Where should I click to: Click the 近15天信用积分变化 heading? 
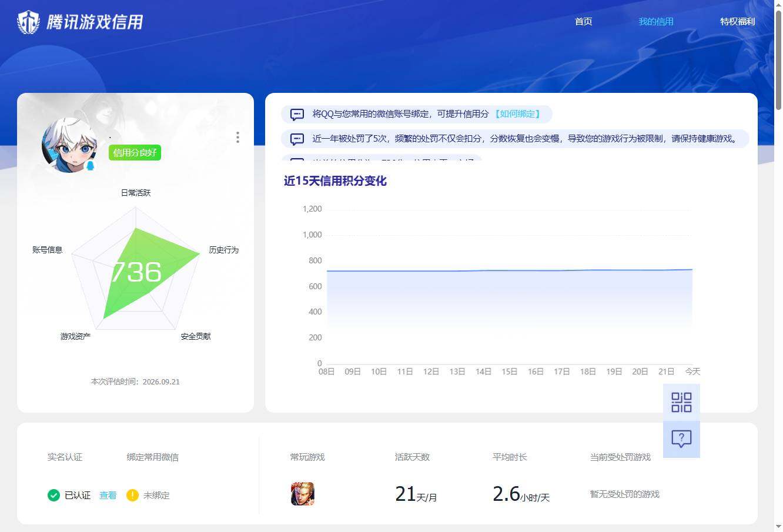pyautogui.click(x=335, y=181)
